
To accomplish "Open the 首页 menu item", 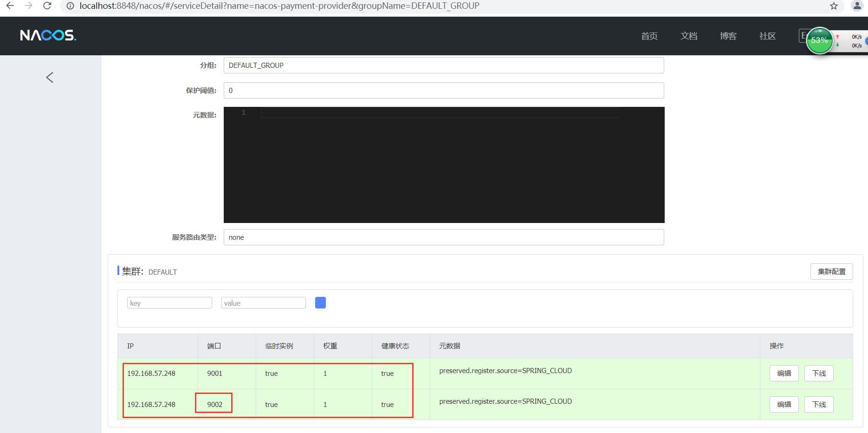I will tap(649, 36).
